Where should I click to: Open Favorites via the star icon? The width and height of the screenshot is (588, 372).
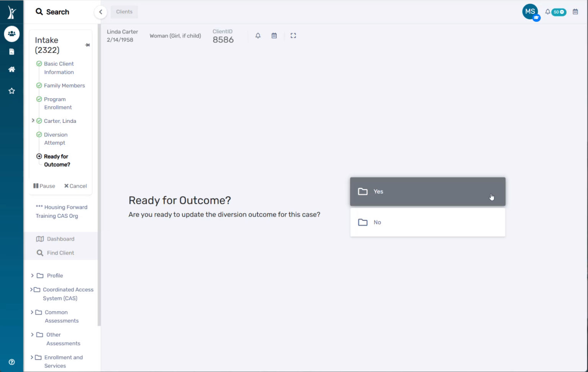coord(11,91)
